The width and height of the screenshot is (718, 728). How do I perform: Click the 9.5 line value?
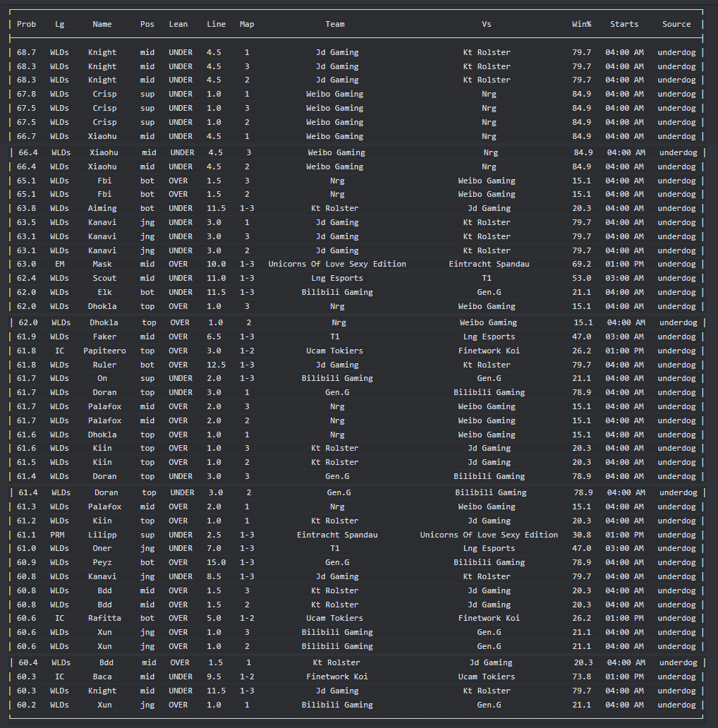[x=214, y=677]
